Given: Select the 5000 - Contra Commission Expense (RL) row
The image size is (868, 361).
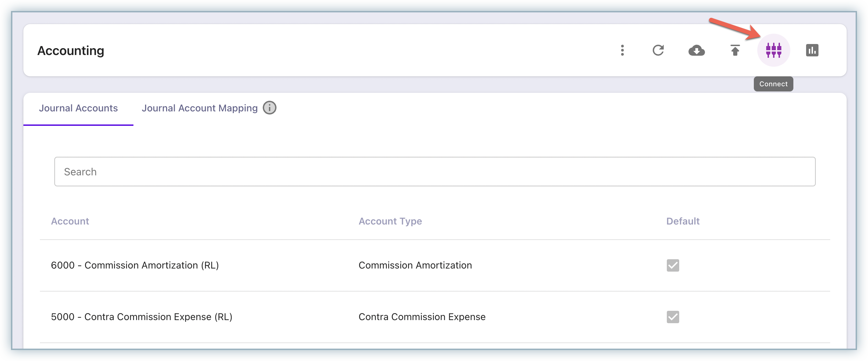Looking at the screenshot, I should pos(141,317).
